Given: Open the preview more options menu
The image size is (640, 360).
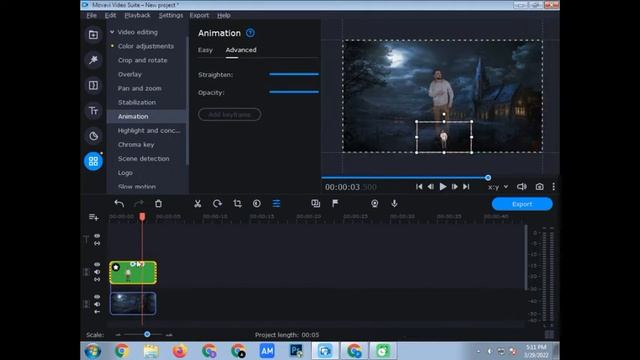Looking at the screenshot, I should pyautogui.click(x=553, y=187).
